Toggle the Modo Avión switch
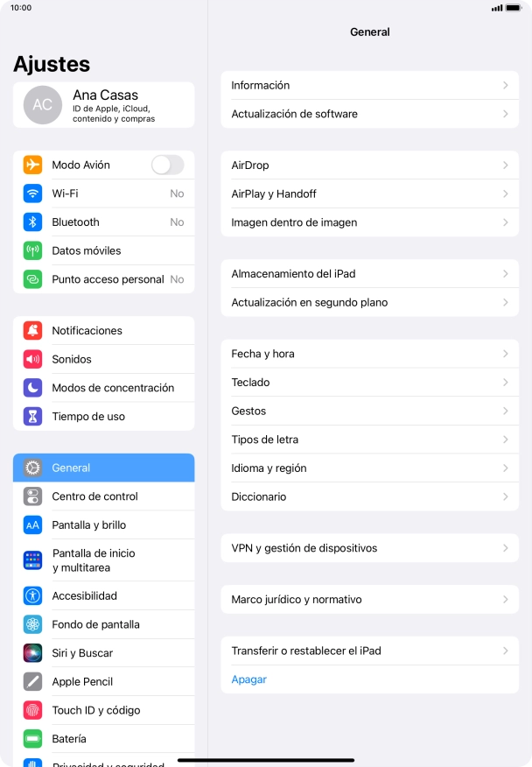532x767 pixels. pyautogui.click(x=167, y=165)
